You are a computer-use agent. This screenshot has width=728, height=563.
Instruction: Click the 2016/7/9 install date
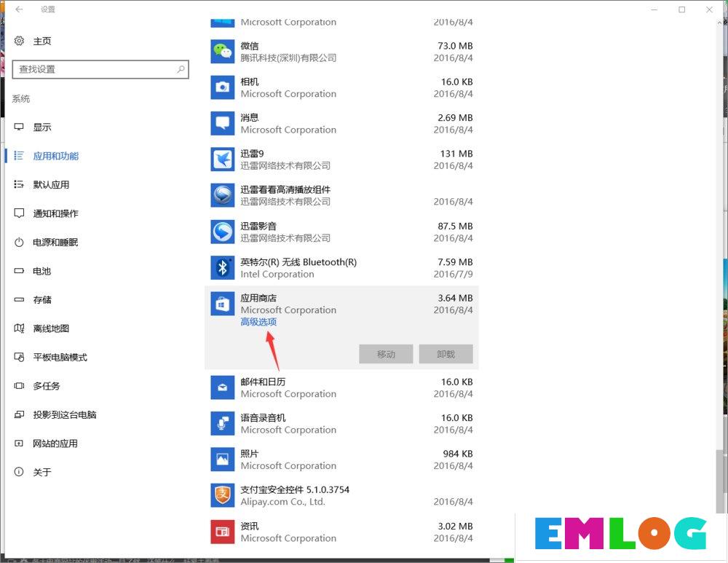click(x=453, y=274)
